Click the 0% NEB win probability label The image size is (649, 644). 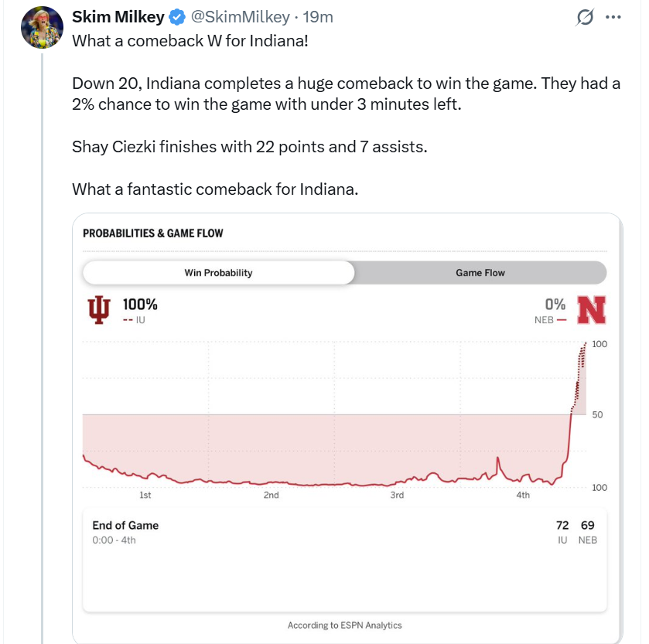tap(555, 305)
